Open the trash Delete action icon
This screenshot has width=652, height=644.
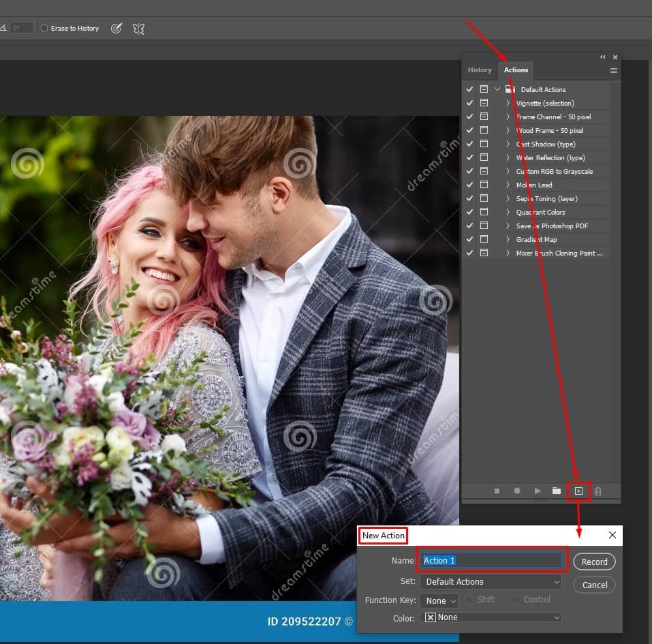[598, 491]
